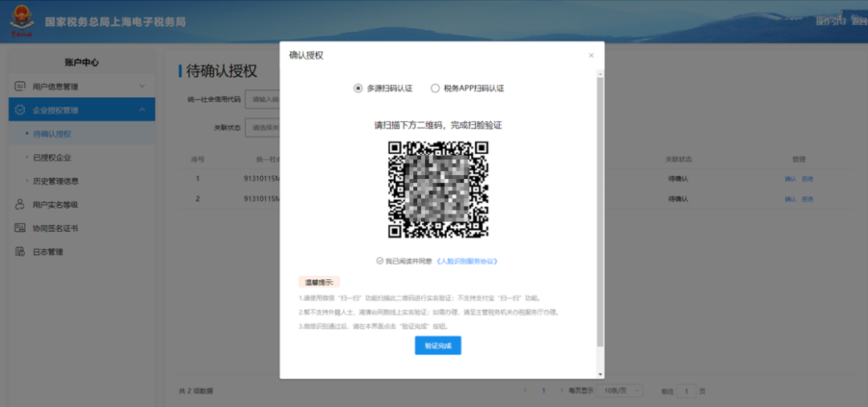Click the 待确认 status in row 1
Image resolution: width=868 pixels, height=407 pixels.
point(678,179)
